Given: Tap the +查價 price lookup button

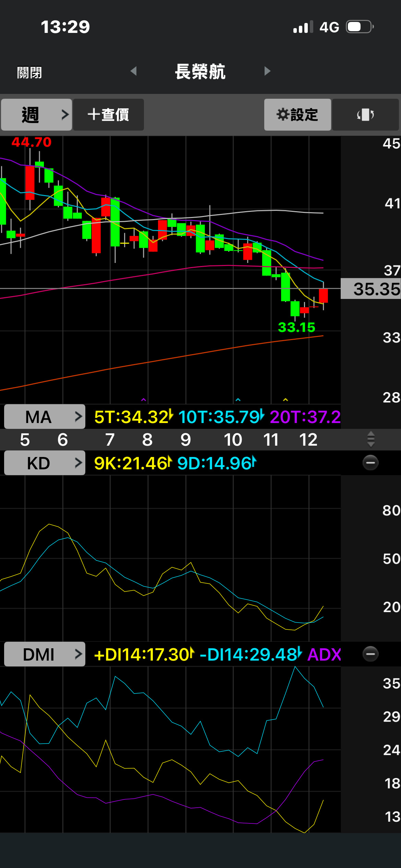Looking at the screenshot, I should click(108, 114).
